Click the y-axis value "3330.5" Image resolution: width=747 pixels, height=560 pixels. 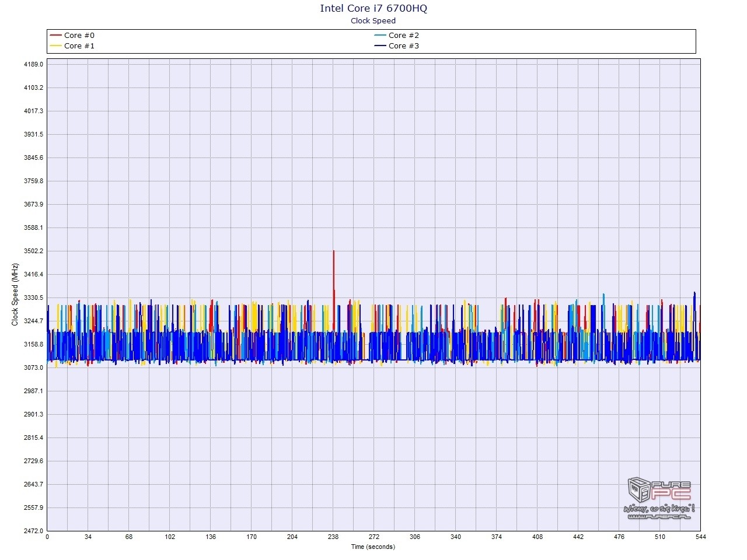[33, 297]
